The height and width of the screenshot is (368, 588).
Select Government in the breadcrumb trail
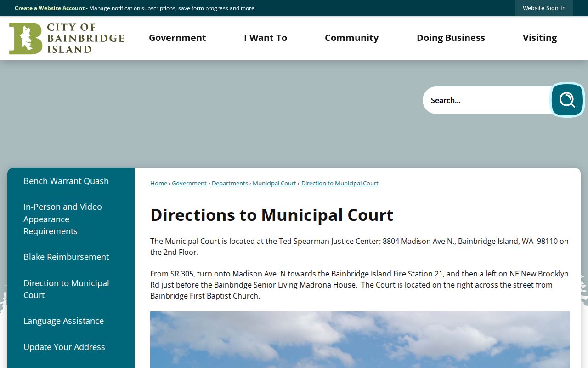click(x=189, y=183)
